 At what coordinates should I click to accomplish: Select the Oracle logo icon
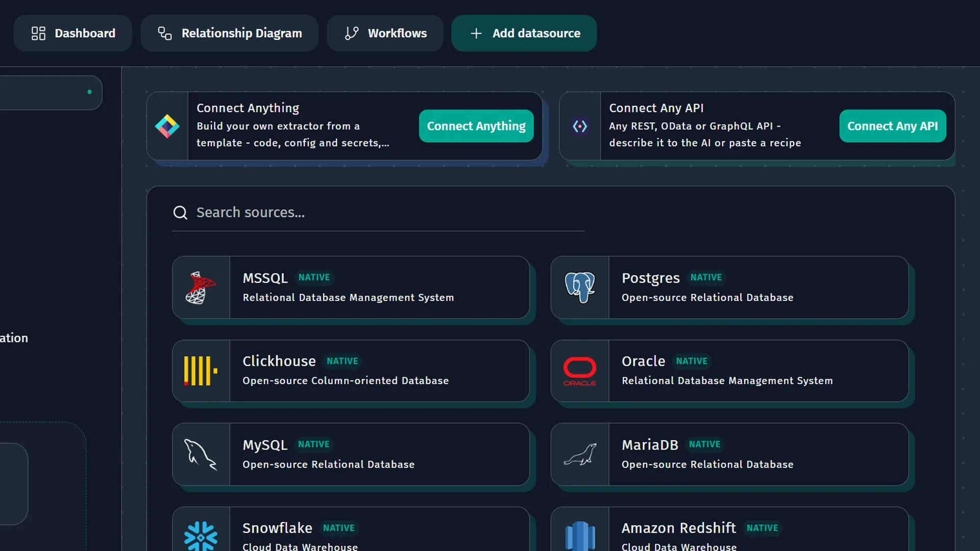580,371
